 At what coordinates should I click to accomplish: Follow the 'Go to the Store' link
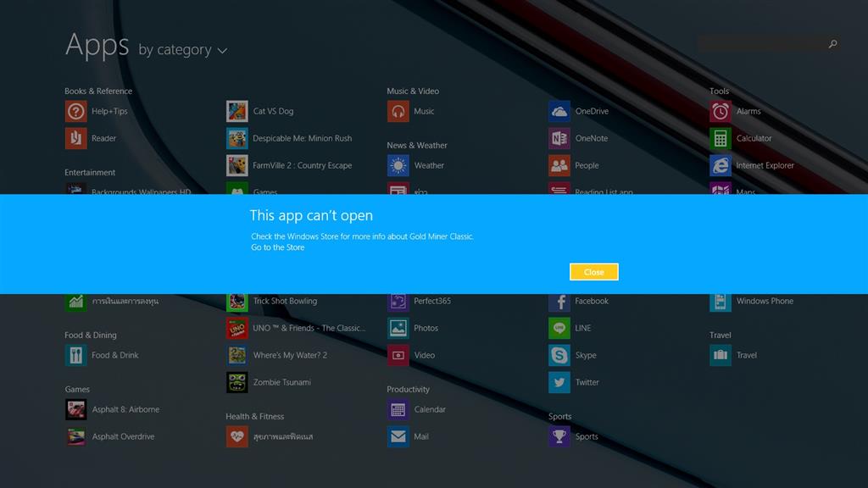click(278, 247)
